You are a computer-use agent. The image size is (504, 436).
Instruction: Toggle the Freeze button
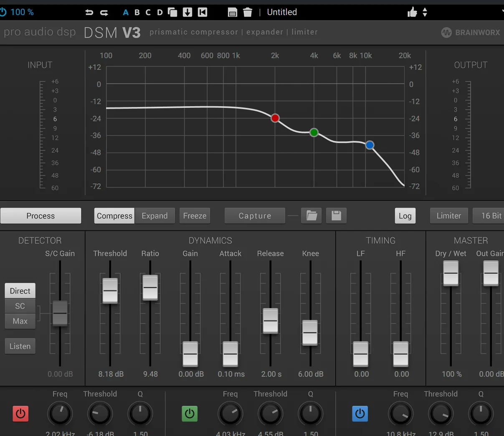pos(195,216)
